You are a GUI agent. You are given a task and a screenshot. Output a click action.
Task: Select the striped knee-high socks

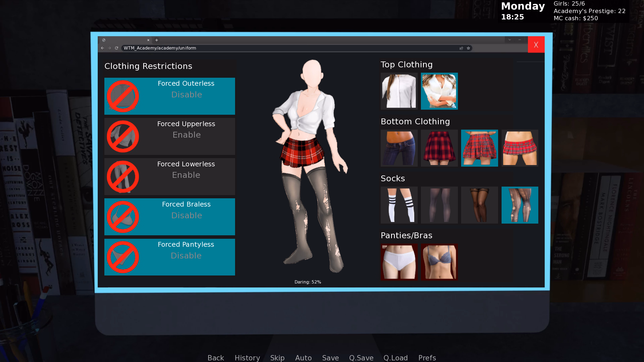399,205
